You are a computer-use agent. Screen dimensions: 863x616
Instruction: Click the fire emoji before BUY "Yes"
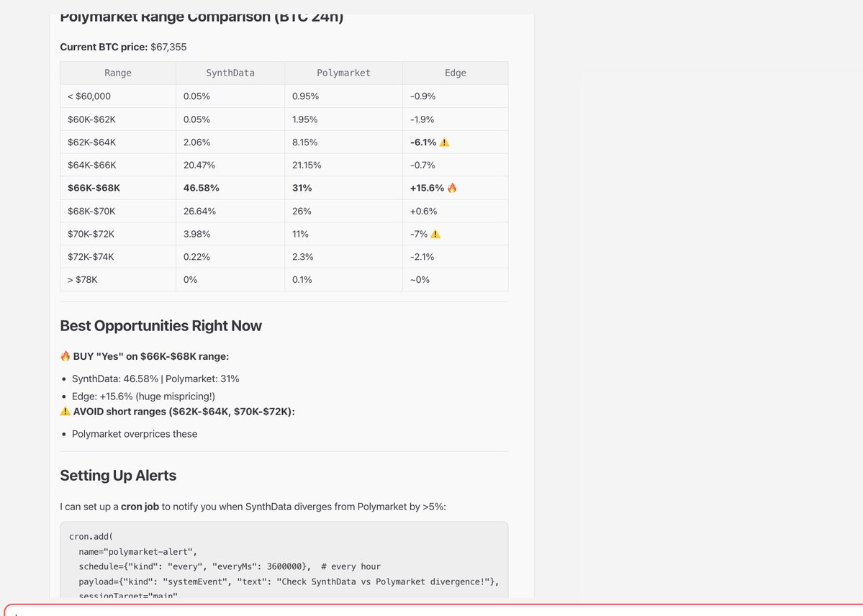[x=65, y=355]
